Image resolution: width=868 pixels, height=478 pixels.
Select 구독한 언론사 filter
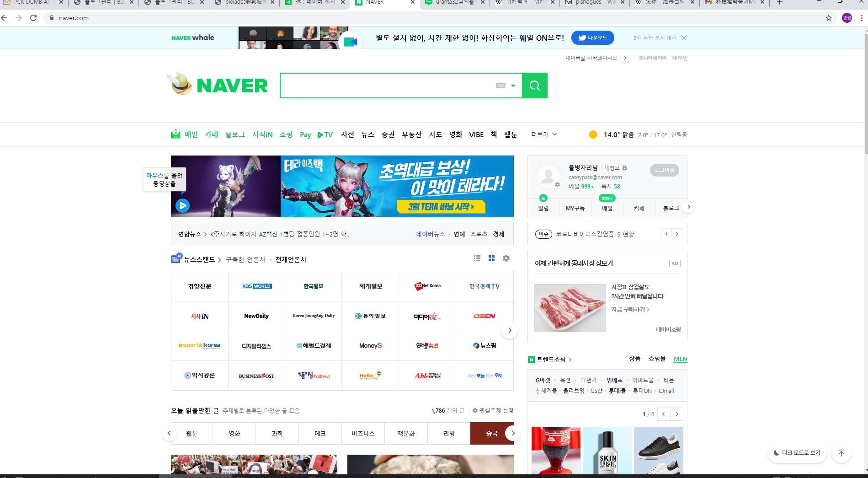tap(245, 260)
